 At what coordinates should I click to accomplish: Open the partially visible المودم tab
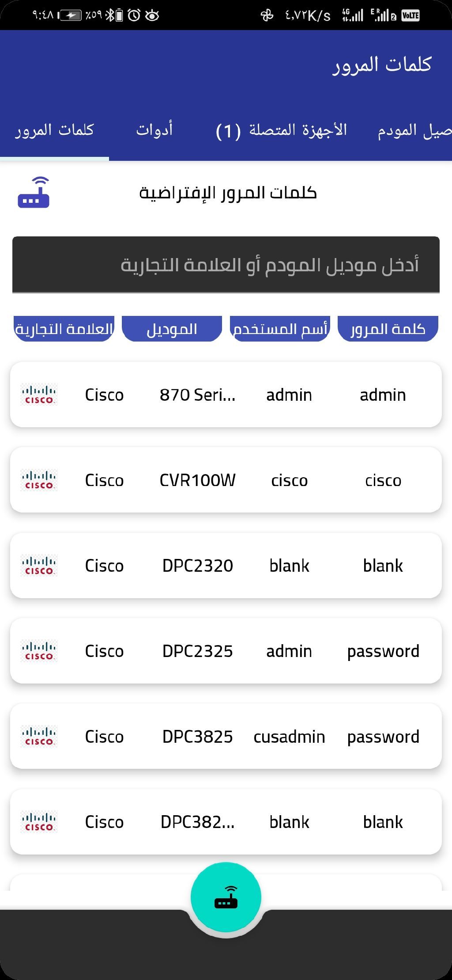414,130
